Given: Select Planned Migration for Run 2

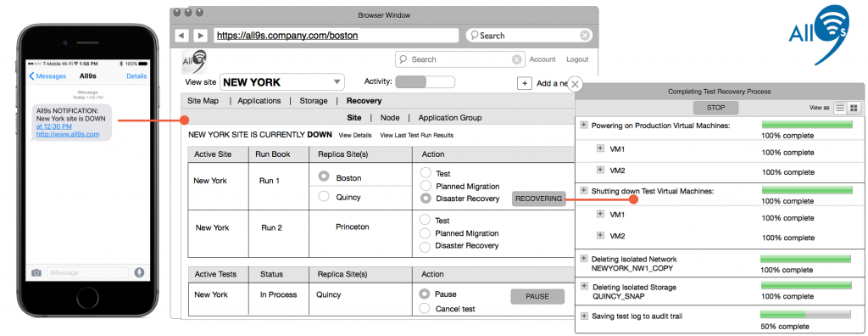Looking at the screenshot, I should (x=426, y=232).
